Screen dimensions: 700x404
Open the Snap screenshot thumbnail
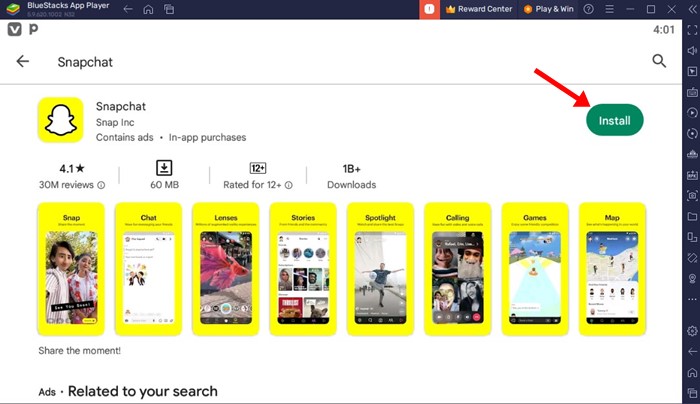(x=71, y=269)
